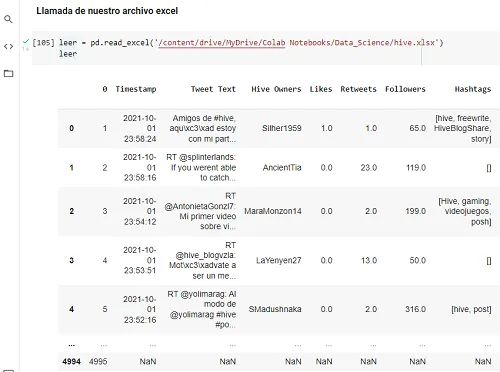Screen dimensions: 500x372
Task: Click the likes value 1.0 in row 0
Action: pyautogui.click(x=327, y=128)
